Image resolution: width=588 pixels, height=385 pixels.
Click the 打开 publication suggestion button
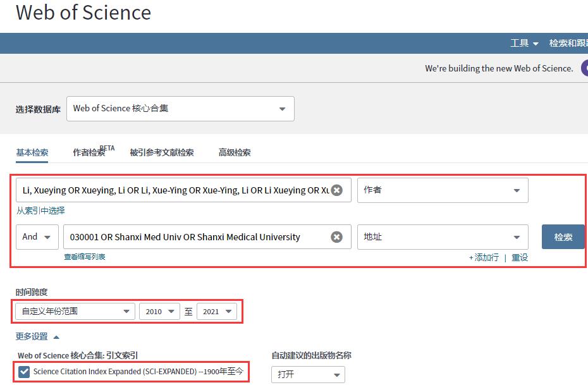(x=307, y=374)
